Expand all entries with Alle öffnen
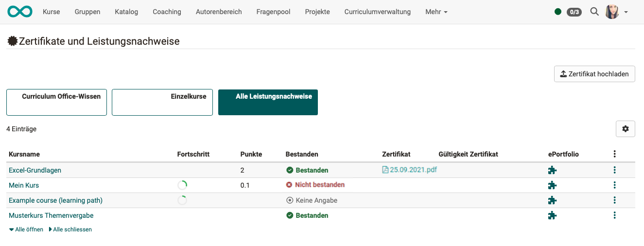Viewport: 644px width, 246px height. [x=26, y=229]
